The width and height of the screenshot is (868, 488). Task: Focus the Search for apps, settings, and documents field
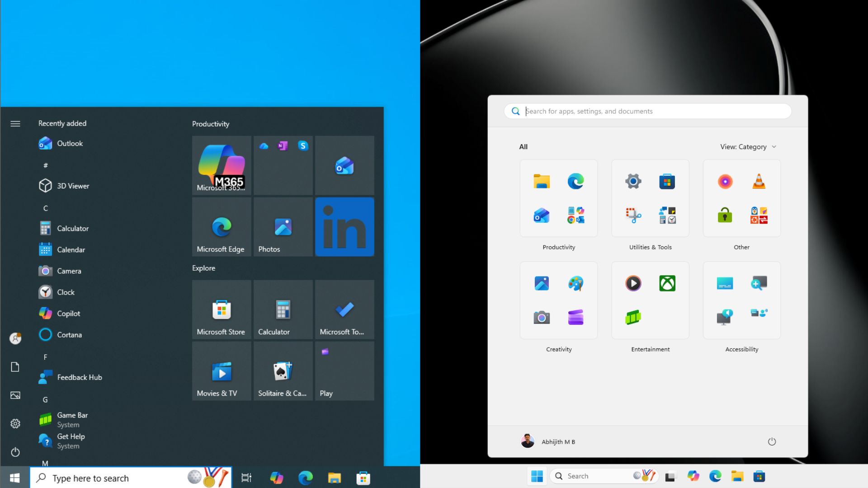647,111
